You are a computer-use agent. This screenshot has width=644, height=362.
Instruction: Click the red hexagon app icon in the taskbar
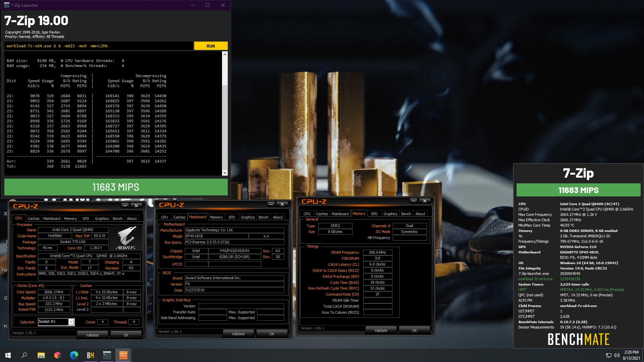coord(57,355)
